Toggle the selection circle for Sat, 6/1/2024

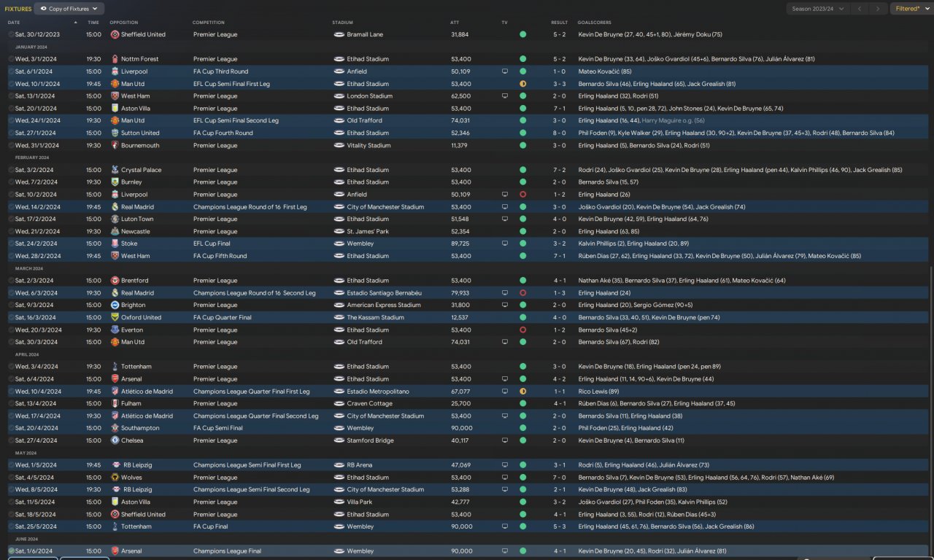(11, 71)
